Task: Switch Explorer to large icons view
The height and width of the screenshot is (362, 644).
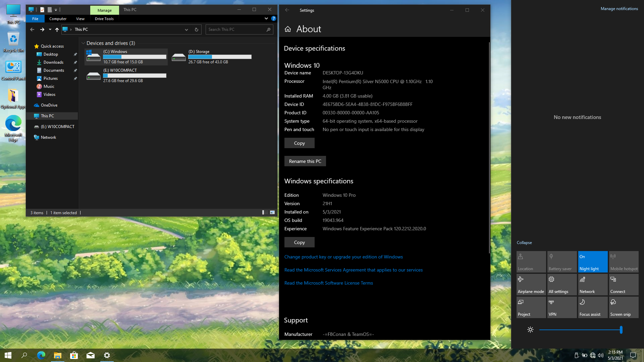Action: click(272, 213)
